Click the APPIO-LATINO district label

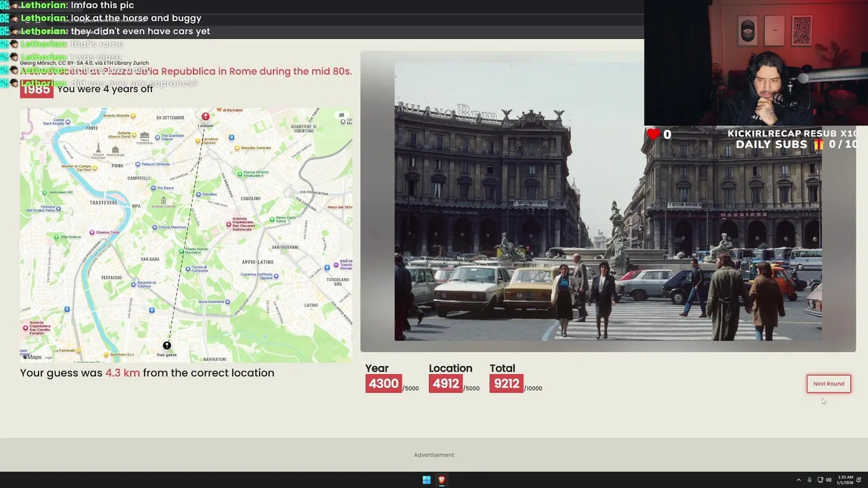coord(258,262)
